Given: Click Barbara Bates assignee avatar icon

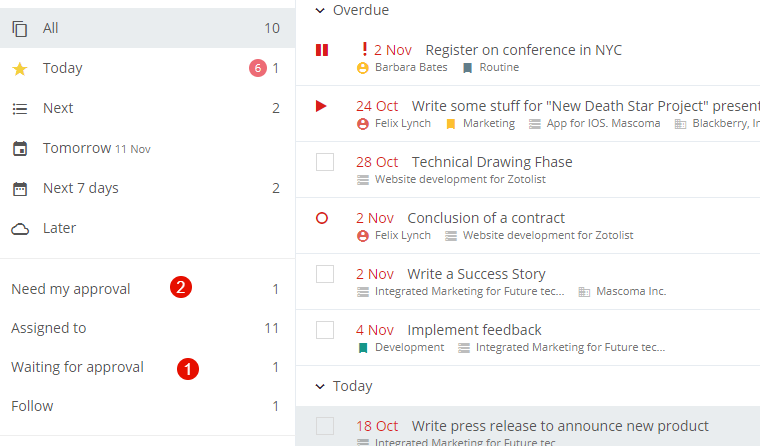Looking at the screenshot, I should tap(363, 68).
